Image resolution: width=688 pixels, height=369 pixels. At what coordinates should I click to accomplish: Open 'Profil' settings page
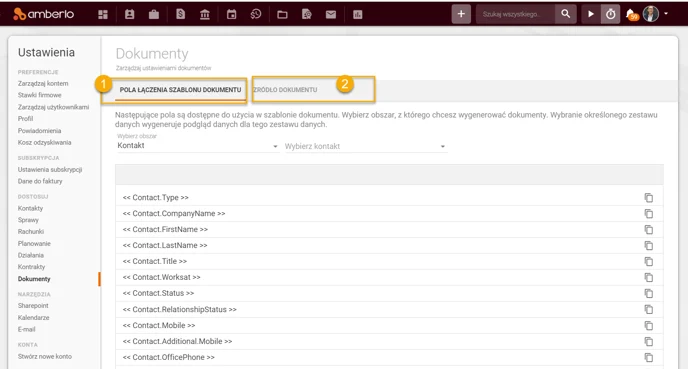[x=25, y=119]
